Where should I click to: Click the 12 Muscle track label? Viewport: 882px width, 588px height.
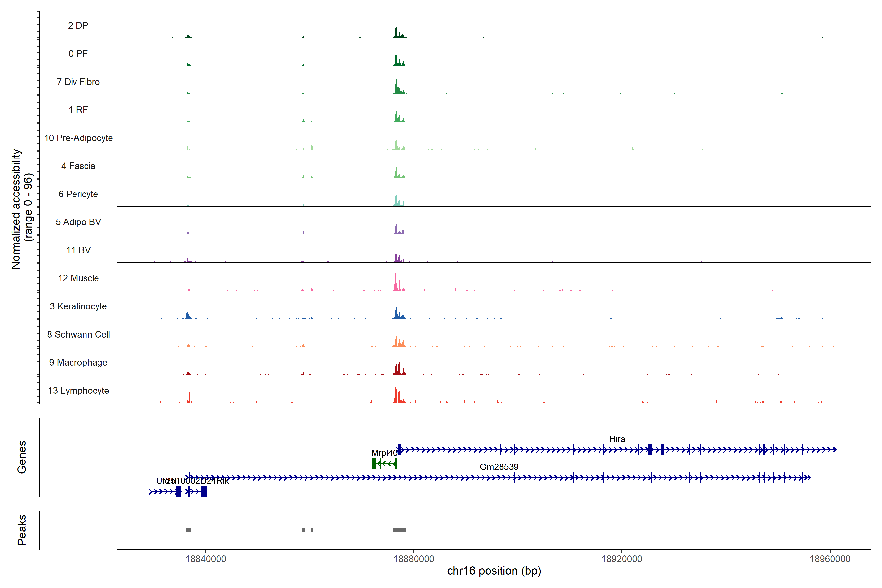coord(78,278)
